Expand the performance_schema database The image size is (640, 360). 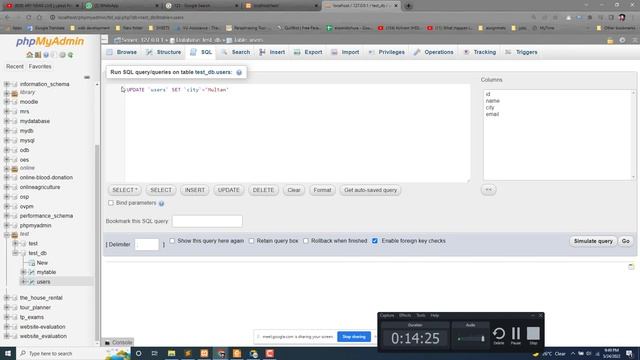[7, 216]
